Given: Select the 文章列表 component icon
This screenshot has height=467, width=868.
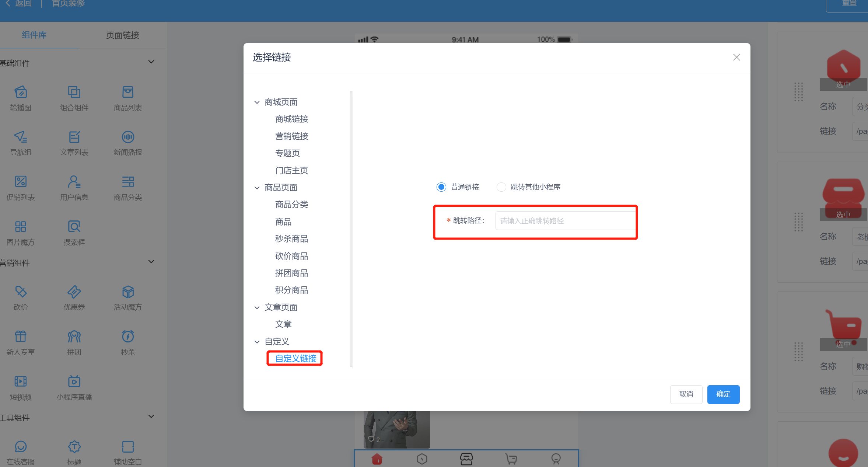Looking at the screenshot, I should pos(74,137).
